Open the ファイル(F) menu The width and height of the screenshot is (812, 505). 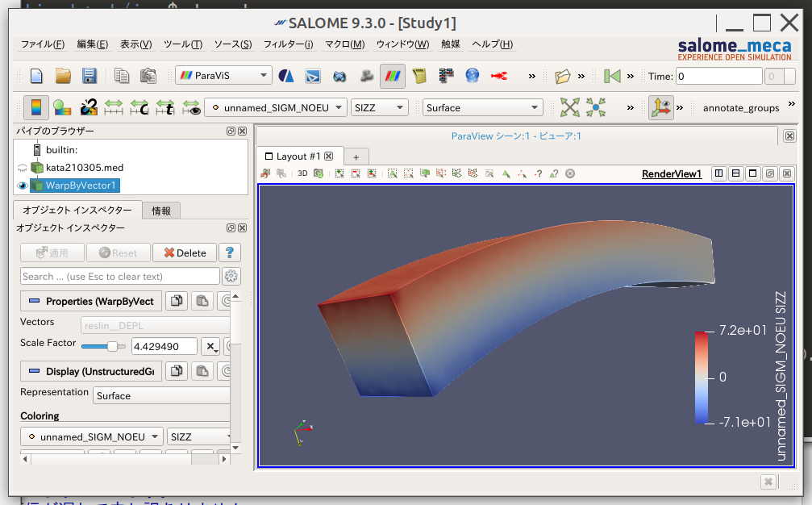[x=43, y=44]
